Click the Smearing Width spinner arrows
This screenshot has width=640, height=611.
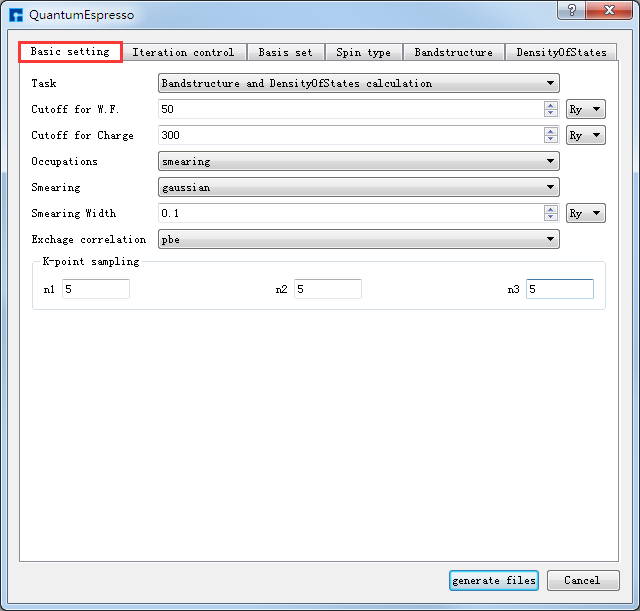[550, 213]
